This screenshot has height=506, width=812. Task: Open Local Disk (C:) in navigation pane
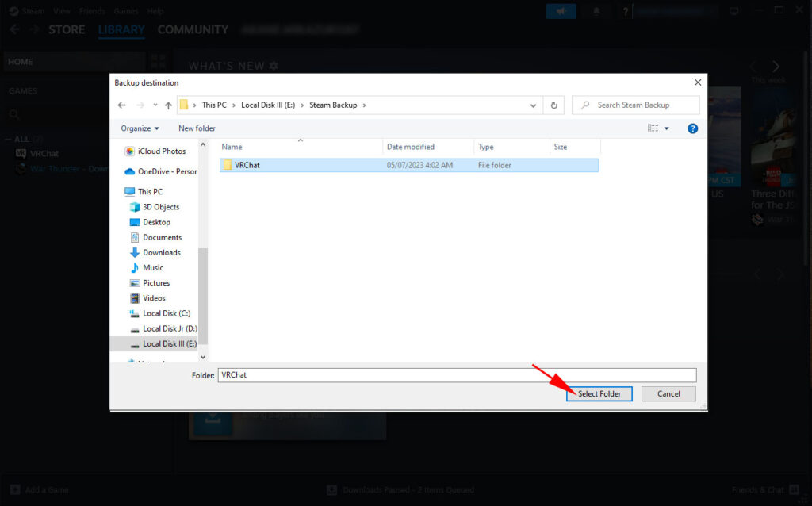pyautogui.click(x=160, y=313)
